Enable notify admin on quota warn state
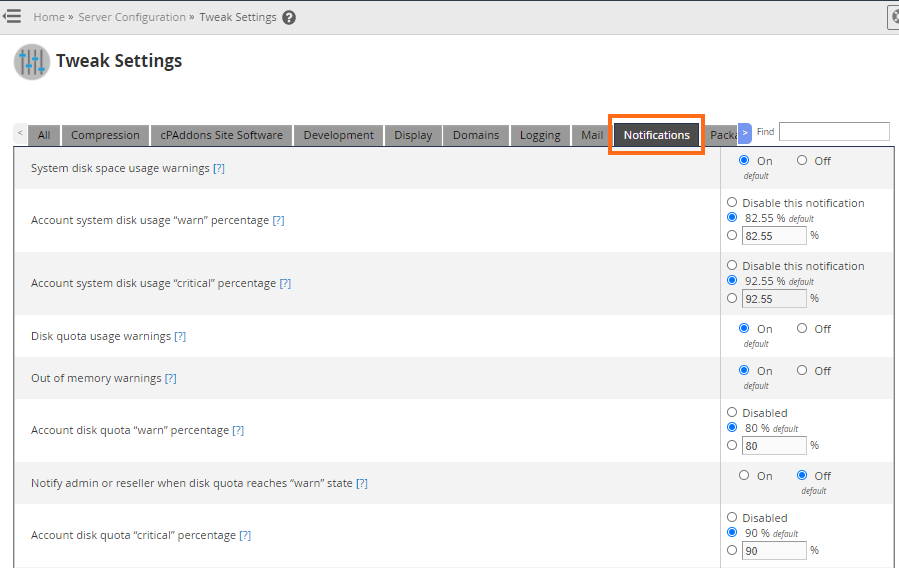Viewport: 899px width, 568px height. [744, 475]
